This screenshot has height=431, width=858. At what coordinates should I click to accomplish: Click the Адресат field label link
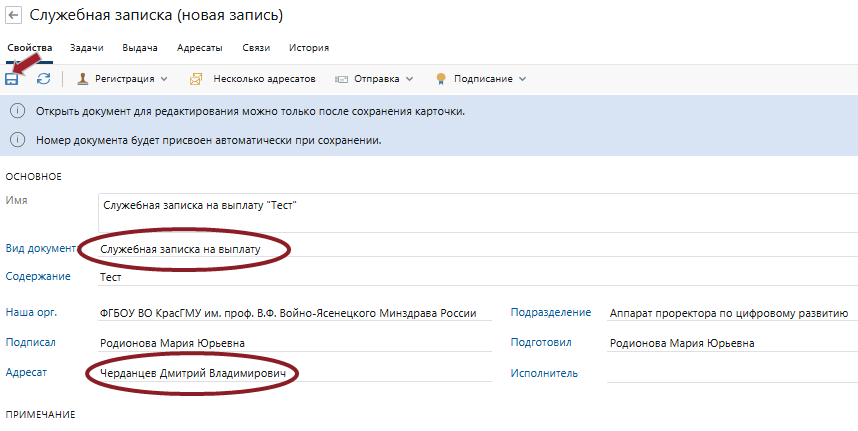click(x=27, y=372)
